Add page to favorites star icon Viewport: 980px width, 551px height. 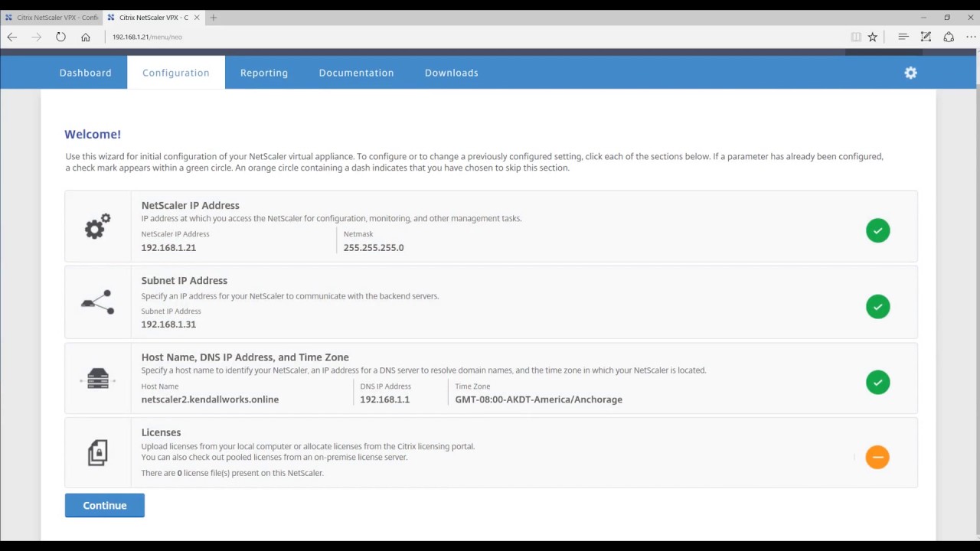pos(872,37)
